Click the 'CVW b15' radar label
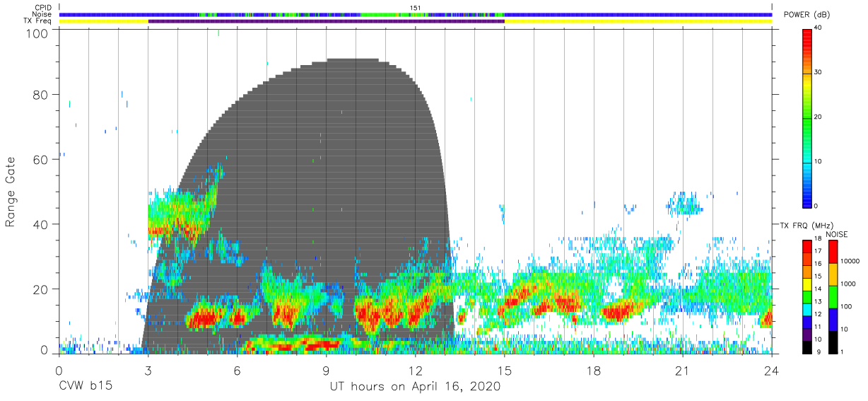Screen dimensions: 868x401 pyautogui.click(x=85, y=387)
